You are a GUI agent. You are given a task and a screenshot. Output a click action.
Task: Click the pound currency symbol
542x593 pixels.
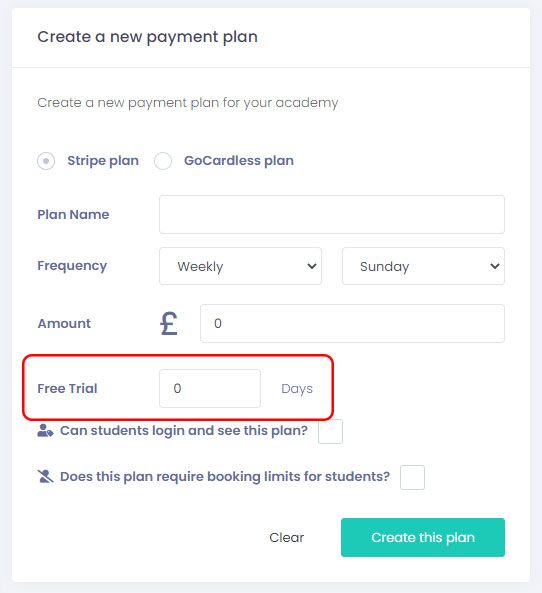[x=169, y=323]
